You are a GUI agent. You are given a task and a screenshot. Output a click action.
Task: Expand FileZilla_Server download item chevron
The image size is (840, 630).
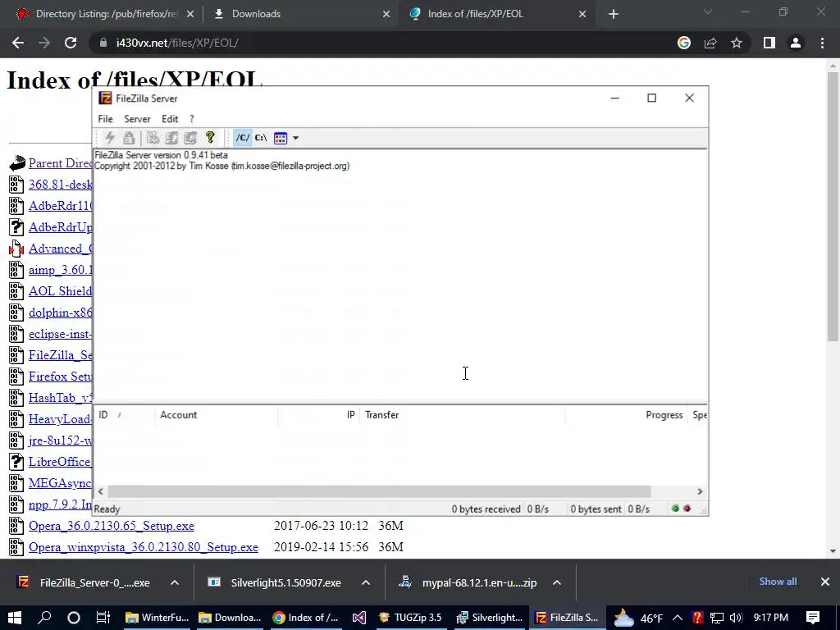coord(175,583)
